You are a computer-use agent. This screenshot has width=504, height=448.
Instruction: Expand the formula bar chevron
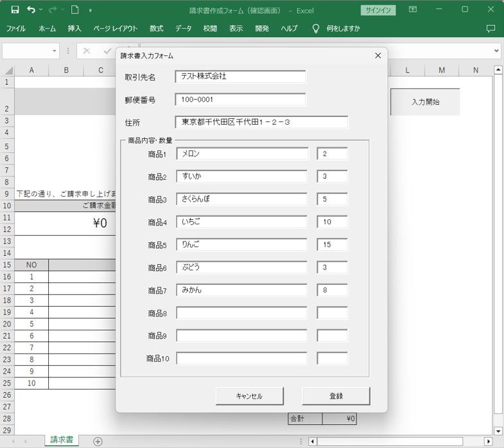(496, 51)
